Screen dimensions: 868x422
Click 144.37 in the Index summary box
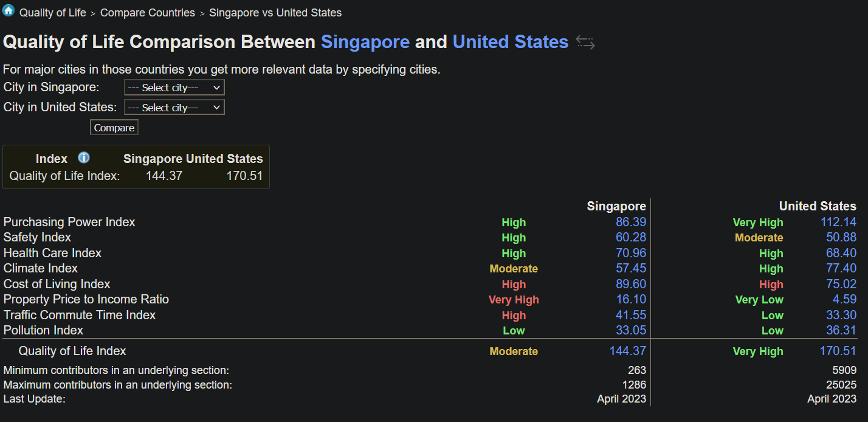(164, 176)
